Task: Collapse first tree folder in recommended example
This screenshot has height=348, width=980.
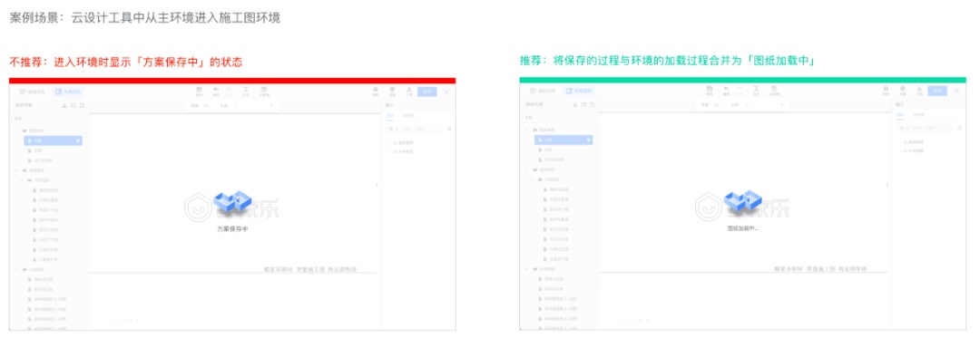Action: coord(527,130)
